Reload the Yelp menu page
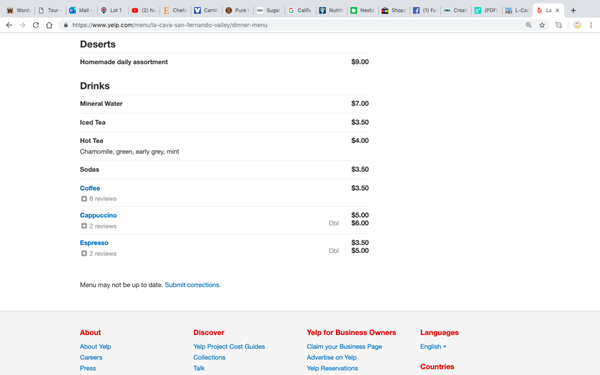The width and height of the screenshot is (600, 375). [36, 25]
